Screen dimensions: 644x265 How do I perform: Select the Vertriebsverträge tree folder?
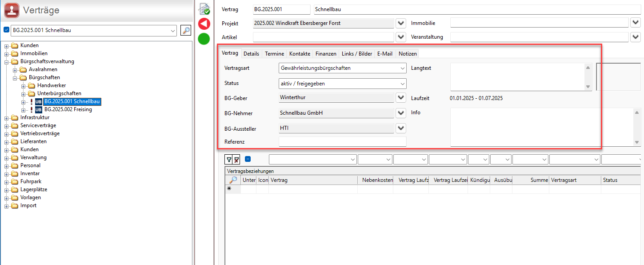40,134
